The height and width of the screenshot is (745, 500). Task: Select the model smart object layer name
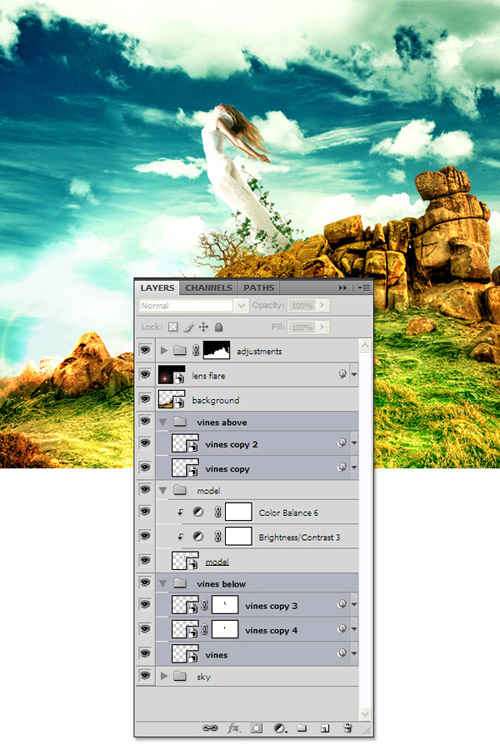217,562
